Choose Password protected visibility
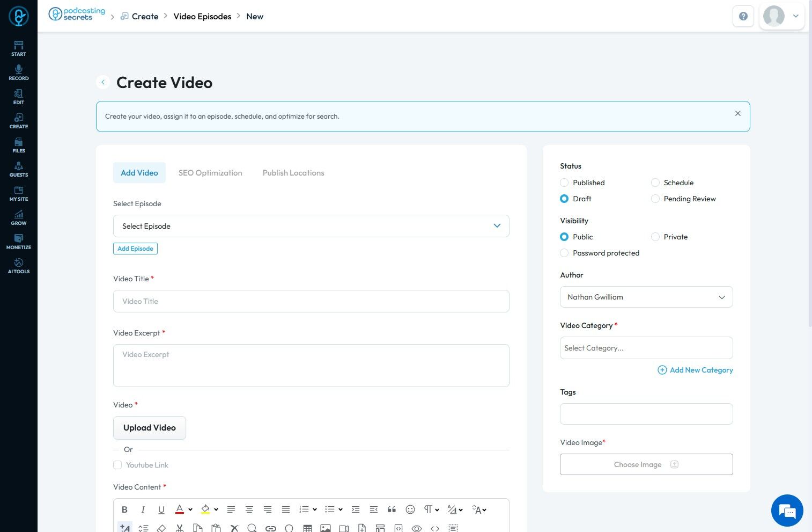This screenshot has width=812, height=532. tap(564, 253)
